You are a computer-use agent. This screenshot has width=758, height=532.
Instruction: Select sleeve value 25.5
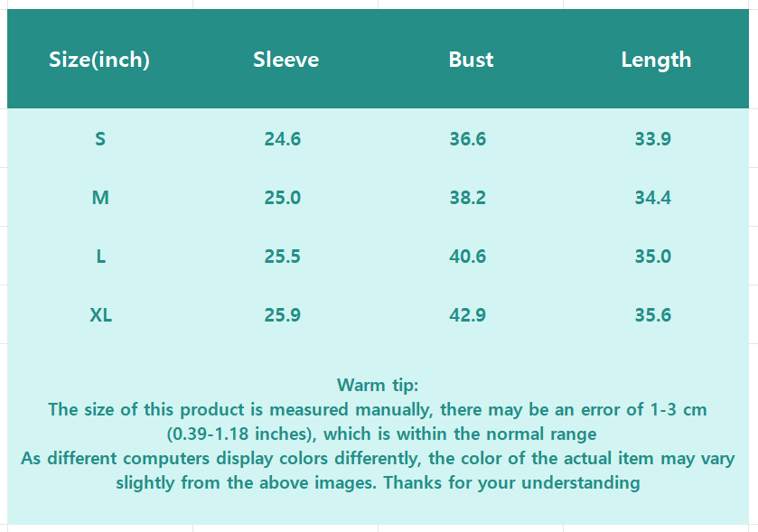[x=283, y=257]
